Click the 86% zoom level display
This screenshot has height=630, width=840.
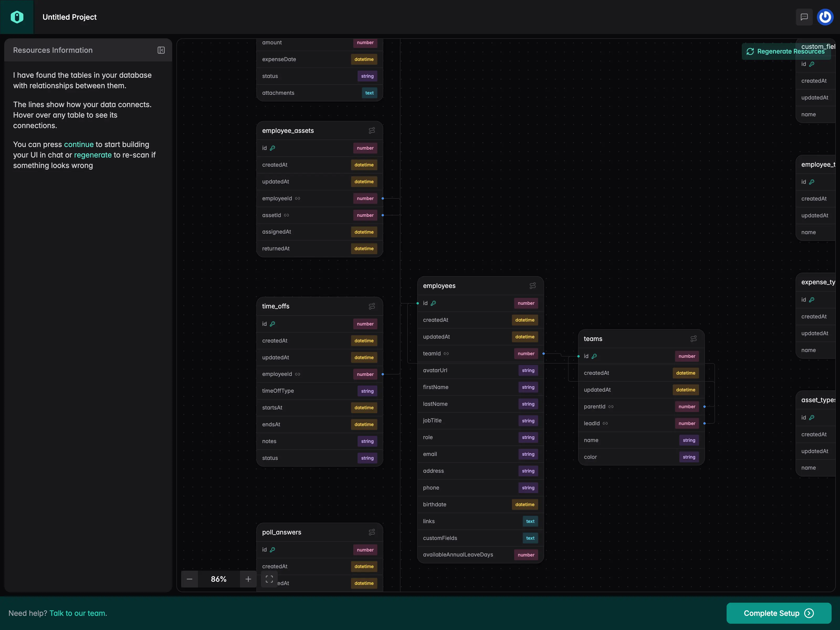pos(219,579)
